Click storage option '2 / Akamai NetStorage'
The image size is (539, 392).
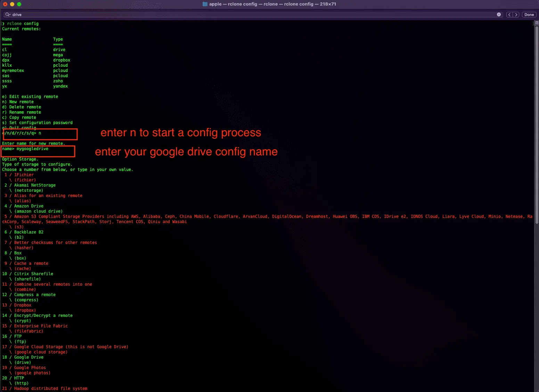30,185
